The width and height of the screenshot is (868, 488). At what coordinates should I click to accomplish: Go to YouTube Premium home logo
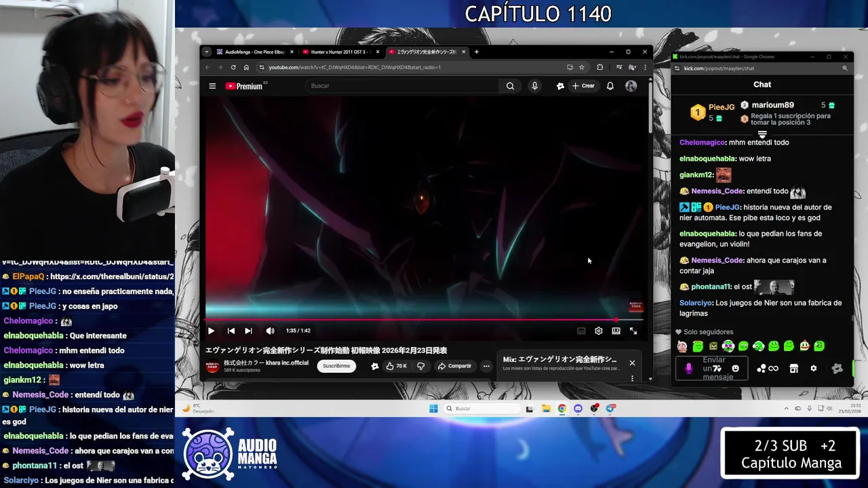click(x=244, y=86)
